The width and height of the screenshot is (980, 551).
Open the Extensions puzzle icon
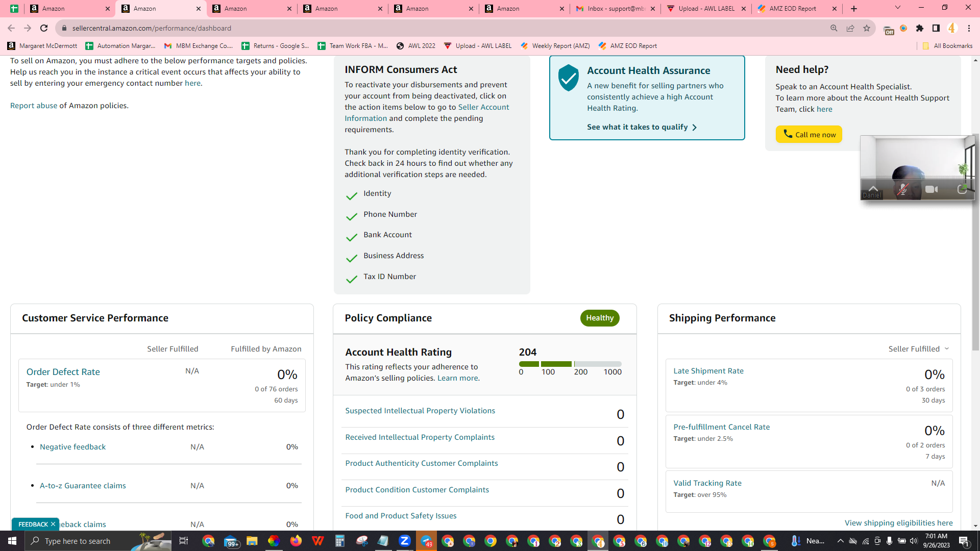point(920,28)
